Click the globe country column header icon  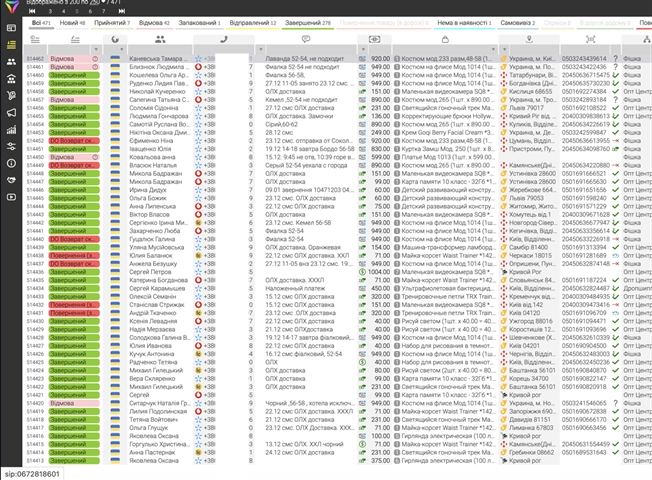[x=116, y=38]
